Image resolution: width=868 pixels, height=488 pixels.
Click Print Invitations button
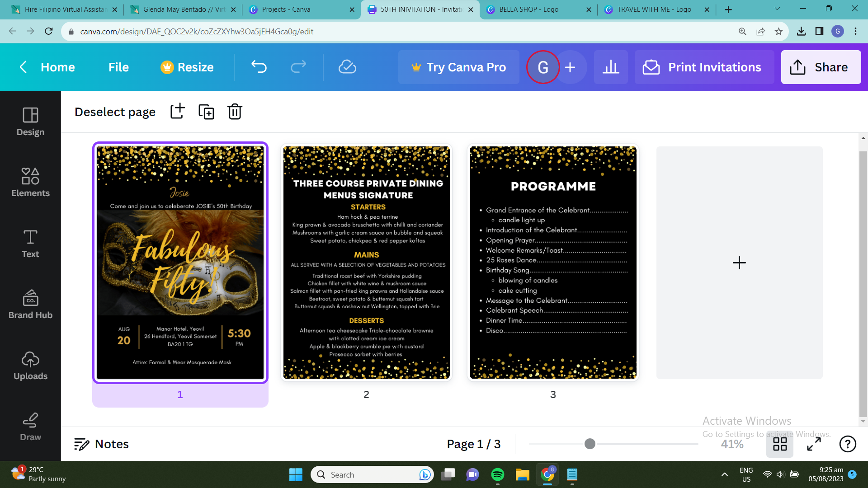[x=704, y=67]
